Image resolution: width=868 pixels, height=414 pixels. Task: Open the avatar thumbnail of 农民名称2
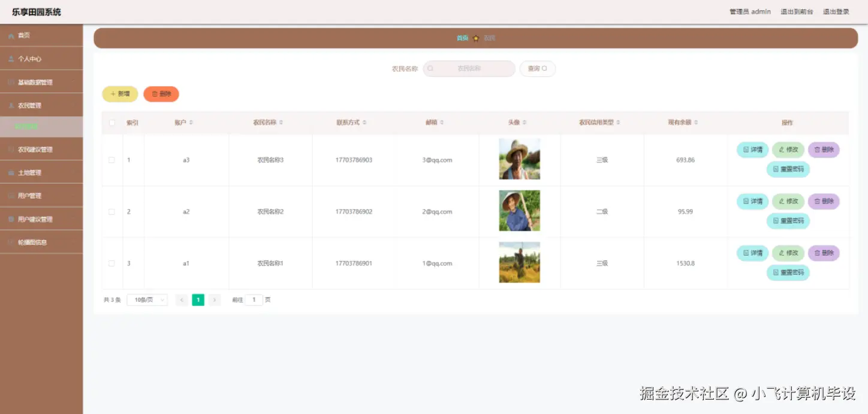(519, 211)
